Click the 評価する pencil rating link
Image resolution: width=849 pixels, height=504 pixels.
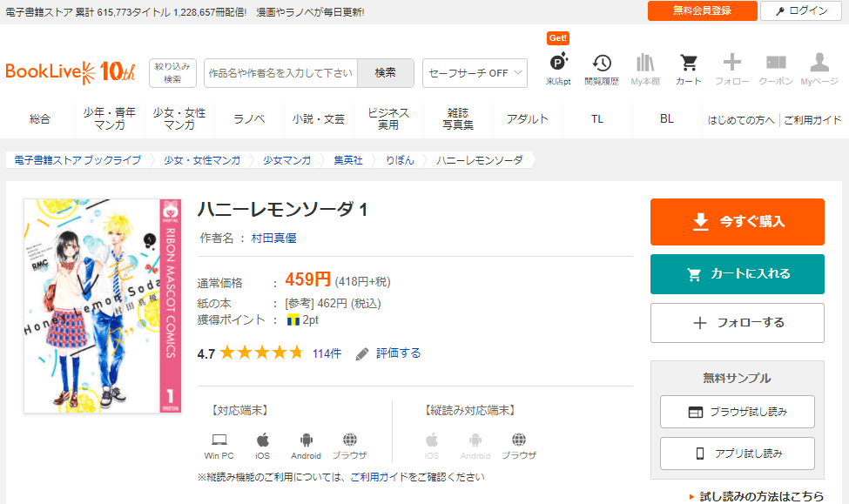pyautogui.click(x=388, y=353)
